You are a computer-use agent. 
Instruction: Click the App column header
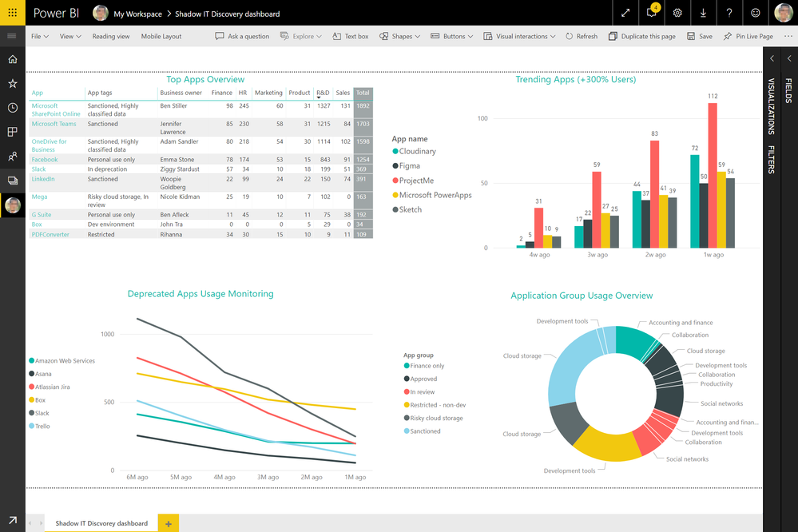tap(38, 93)
